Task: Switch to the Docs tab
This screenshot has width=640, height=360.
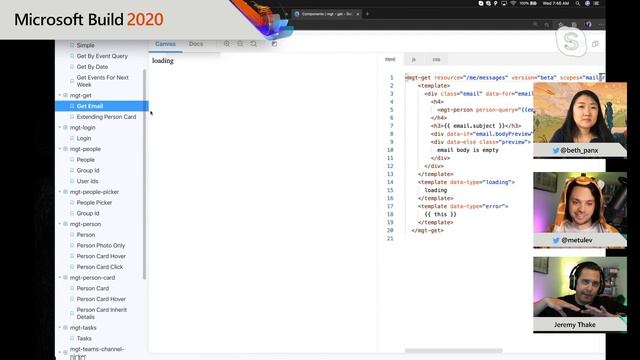Action: click(196, 44)
